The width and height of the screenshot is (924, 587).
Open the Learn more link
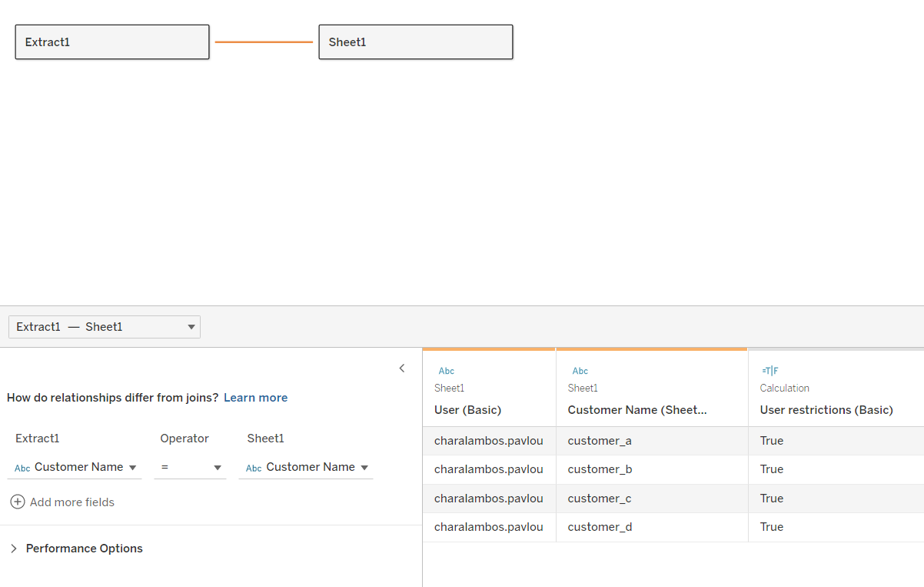[x=255, y=398]
